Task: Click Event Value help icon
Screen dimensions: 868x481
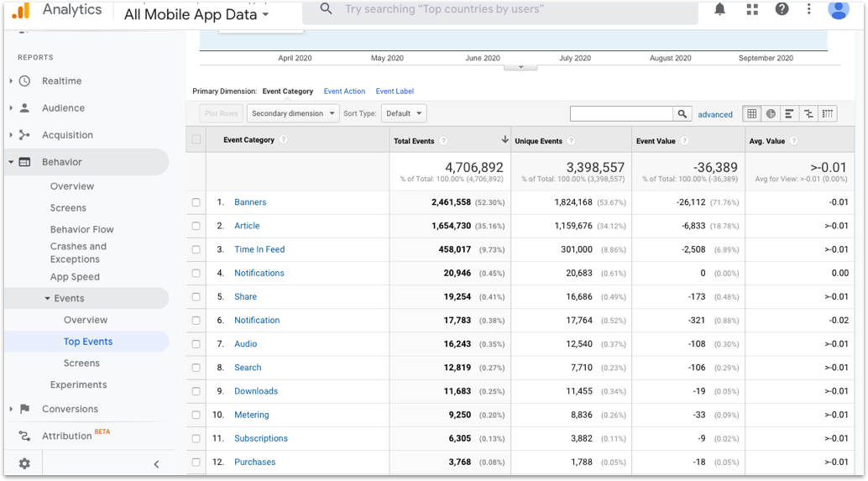Action: point(684,140)
